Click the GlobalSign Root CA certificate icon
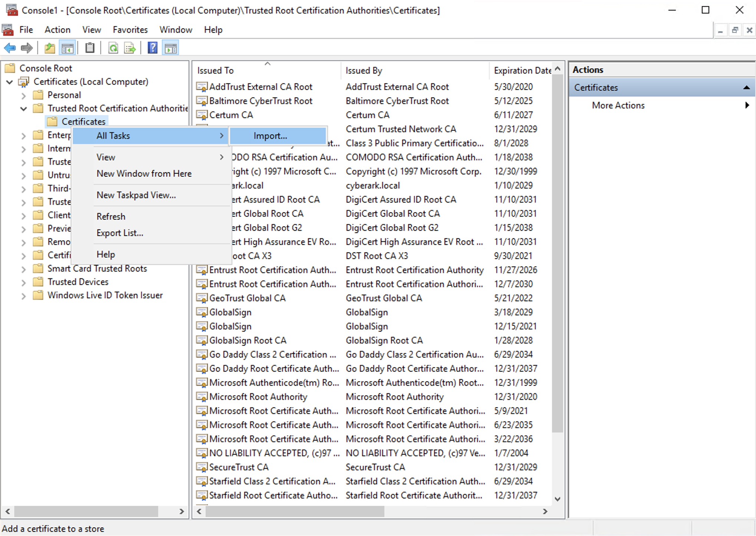Image resolution: width=756 pixels, height=536 pixels. [202, 341]
